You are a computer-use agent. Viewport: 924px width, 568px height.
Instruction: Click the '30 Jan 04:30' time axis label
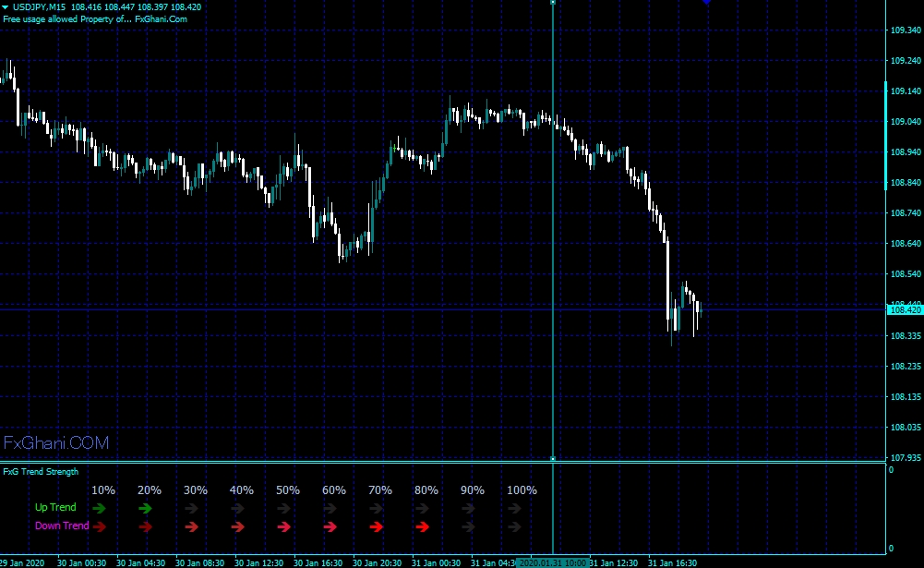[140, 562]
